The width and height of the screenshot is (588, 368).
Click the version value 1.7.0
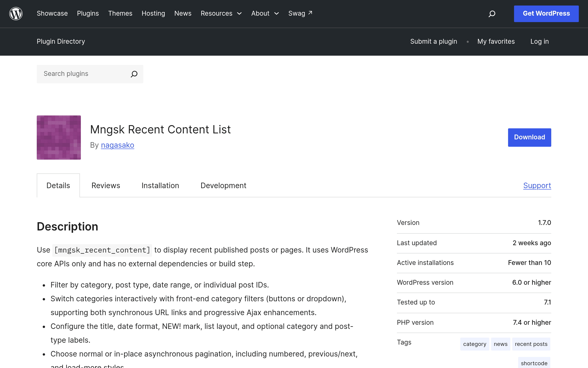pos(545,223)
